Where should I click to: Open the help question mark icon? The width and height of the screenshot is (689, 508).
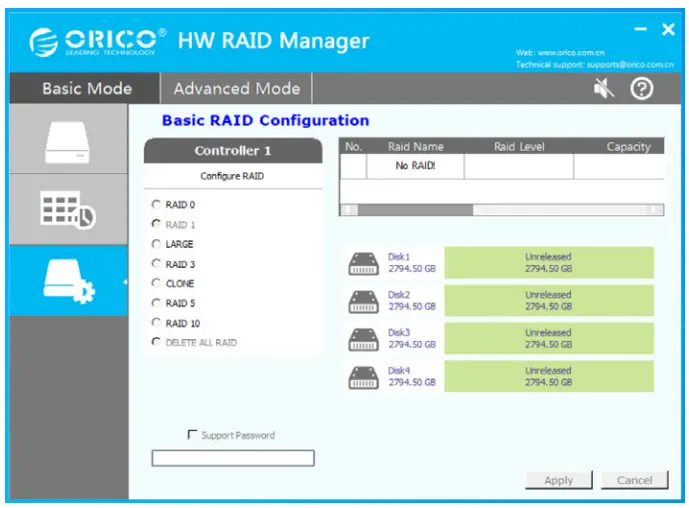[642, 88]
